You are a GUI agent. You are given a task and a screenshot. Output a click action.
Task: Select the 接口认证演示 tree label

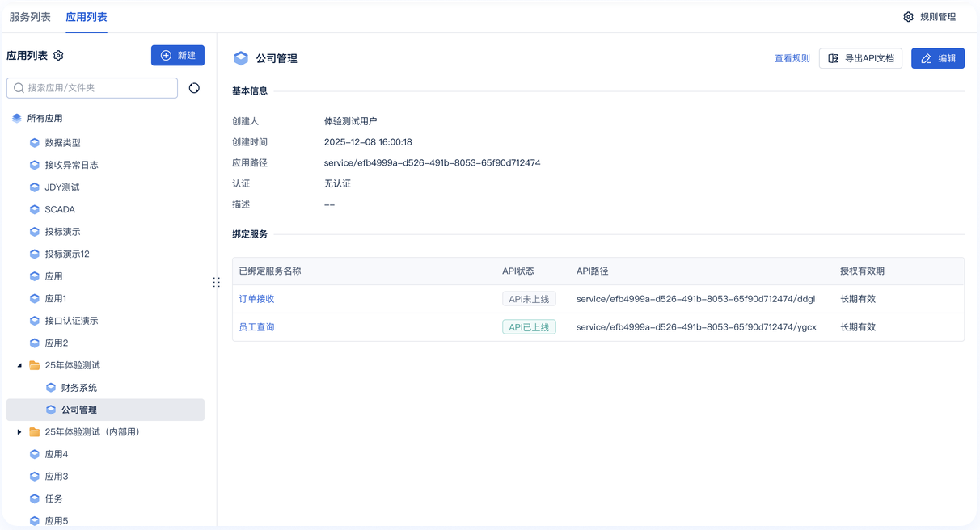click(72, 321)
